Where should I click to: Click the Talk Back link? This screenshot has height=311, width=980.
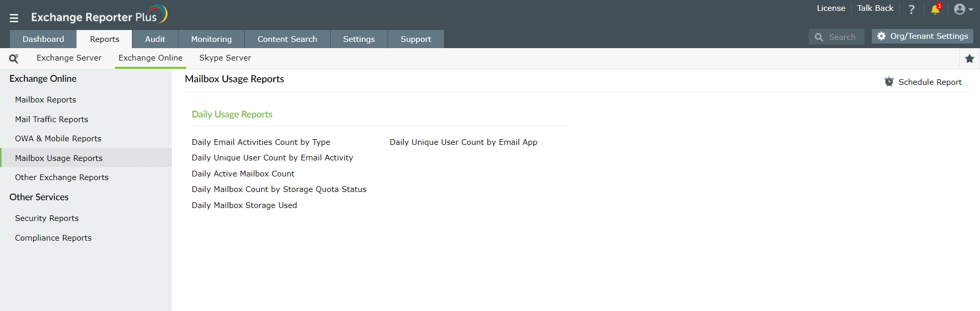[875, 8]
